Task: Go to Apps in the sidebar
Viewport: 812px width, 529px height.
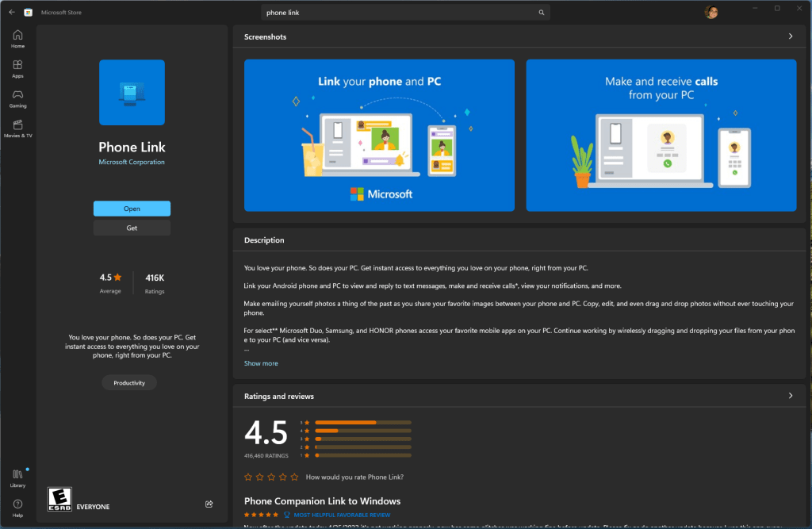Action: [x=17, y=69]
